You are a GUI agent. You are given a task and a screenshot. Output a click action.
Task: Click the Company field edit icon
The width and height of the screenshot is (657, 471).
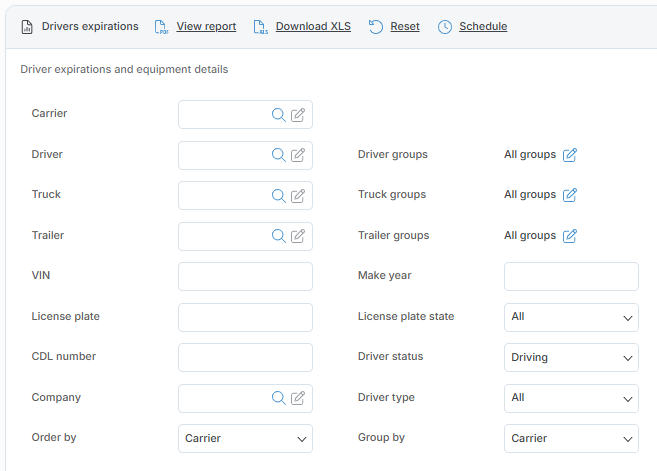[x=298, y=398]
